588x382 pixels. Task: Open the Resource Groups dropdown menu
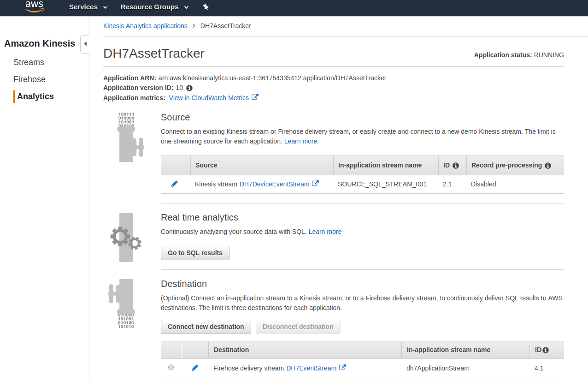[x=154, y=7]
